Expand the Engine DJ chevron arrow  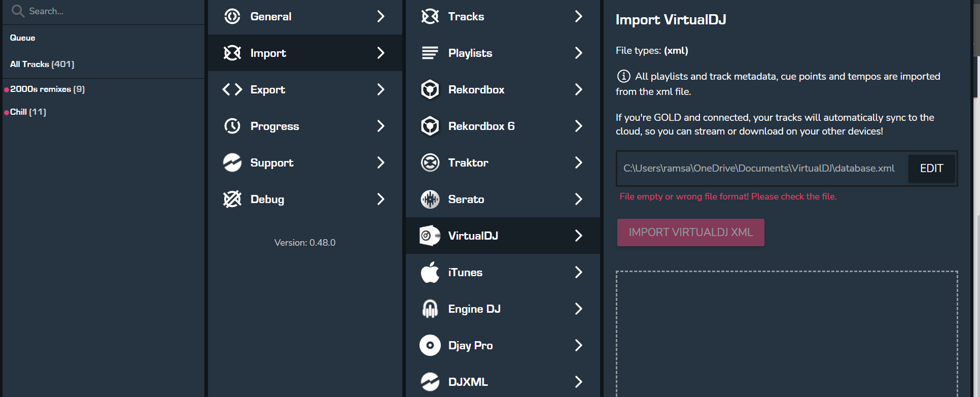[x=579, y=309]
